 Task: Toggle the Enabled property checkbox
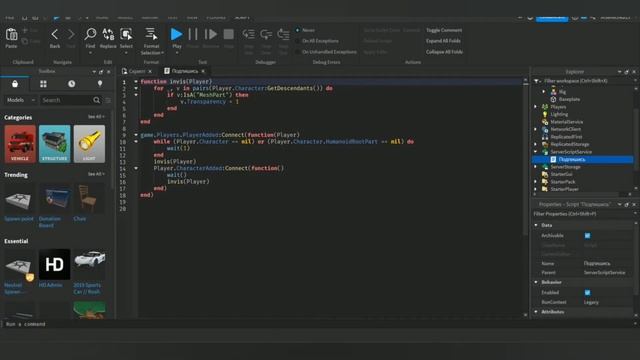click(x=587, y=293)
